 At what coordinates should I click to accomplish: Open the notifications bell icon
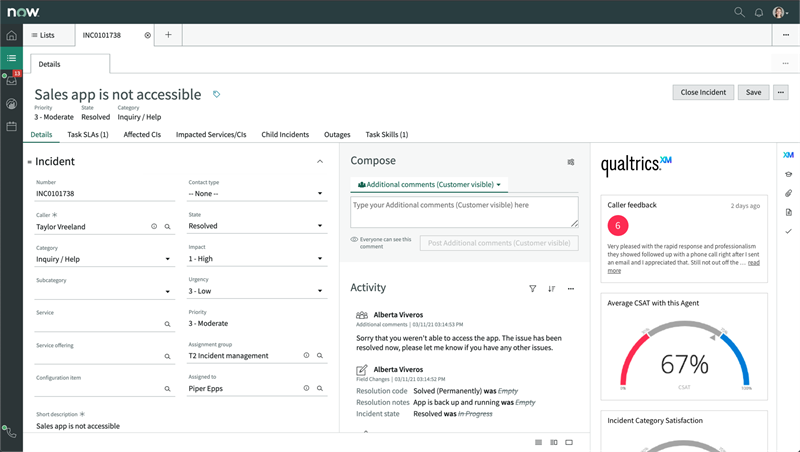(759, 11)
